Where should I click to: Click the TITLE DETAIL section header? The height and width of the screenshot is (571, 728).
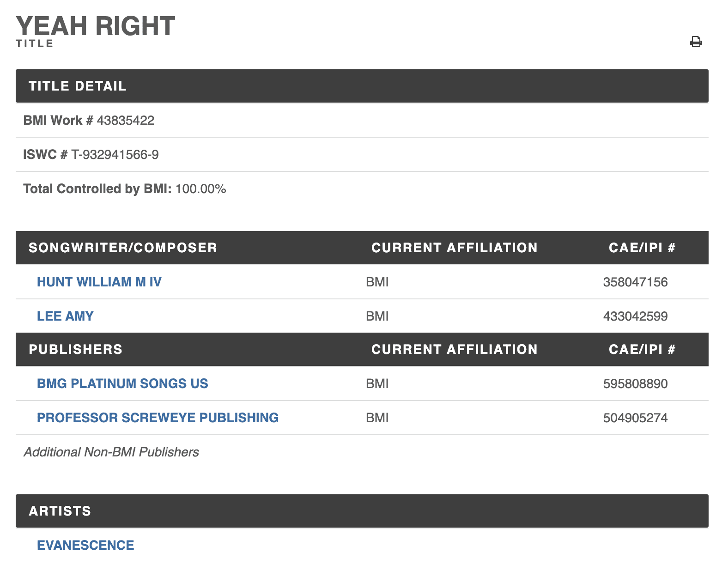click(78, 86)
